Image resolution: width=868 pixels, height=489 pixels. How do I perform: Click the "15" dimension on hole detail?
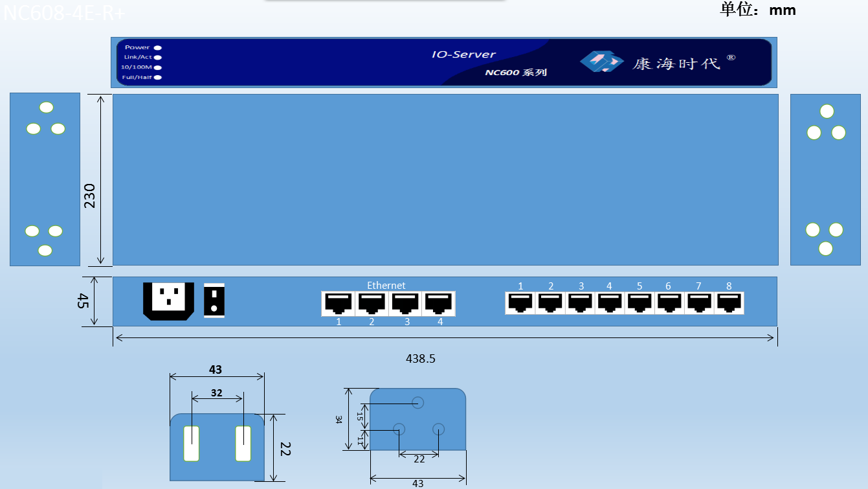point(360,417)
